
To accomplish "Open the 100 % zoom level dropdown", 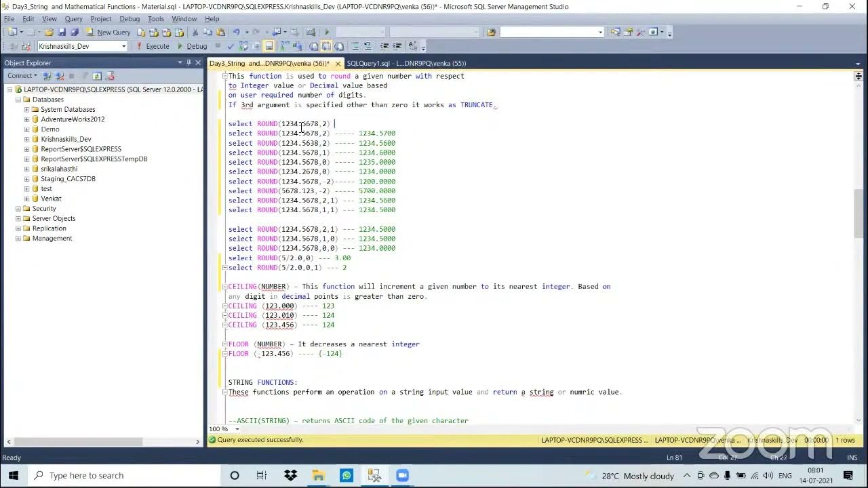I will pos(237,429).
